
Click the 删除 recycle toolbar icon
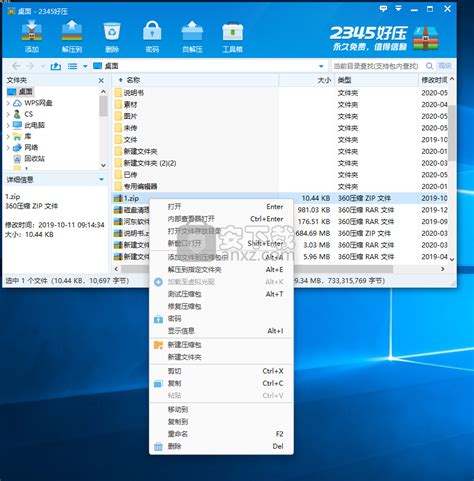tap(112, 31)
